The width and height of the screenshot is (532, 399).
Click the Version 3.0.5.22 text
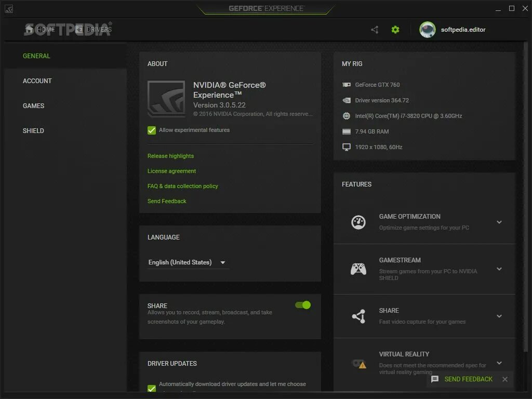click(220, 105)
